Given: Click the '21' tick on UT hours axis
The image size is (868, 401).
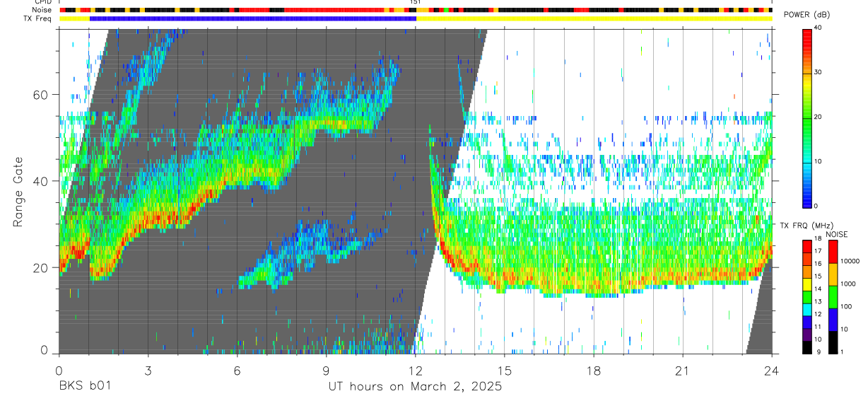Looking at the screenshot, I should click(683, 371).
